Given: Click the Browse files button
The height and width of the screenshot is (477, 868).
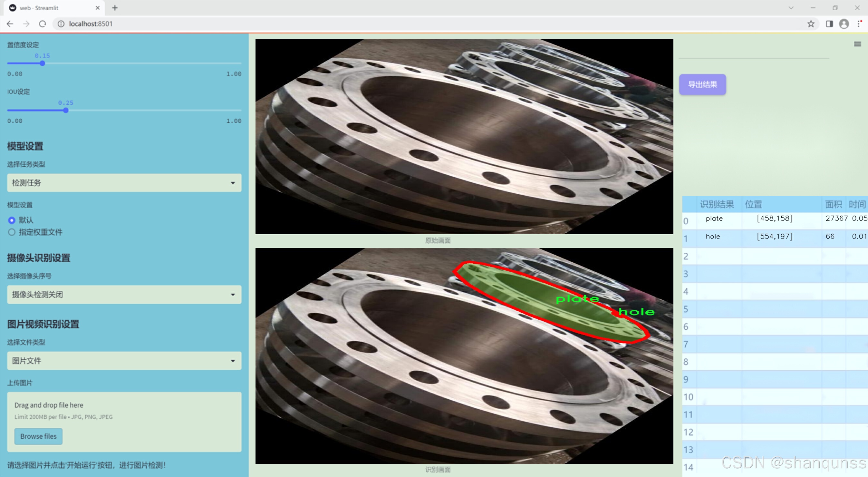Looking at the screenshot, I should point(38,436).
